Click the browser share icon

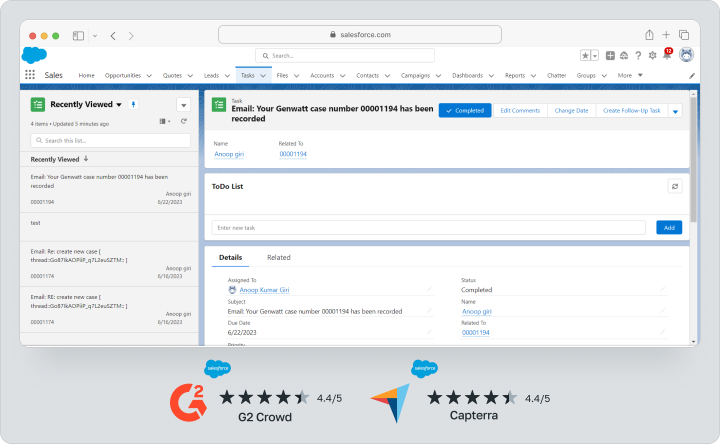(x=649, y=35)
